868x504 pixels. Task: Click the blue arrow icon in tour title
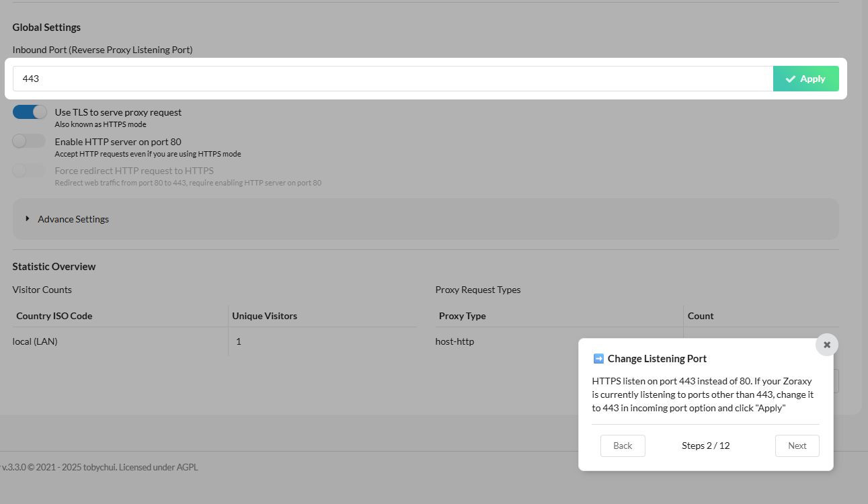tap(598, 359)
